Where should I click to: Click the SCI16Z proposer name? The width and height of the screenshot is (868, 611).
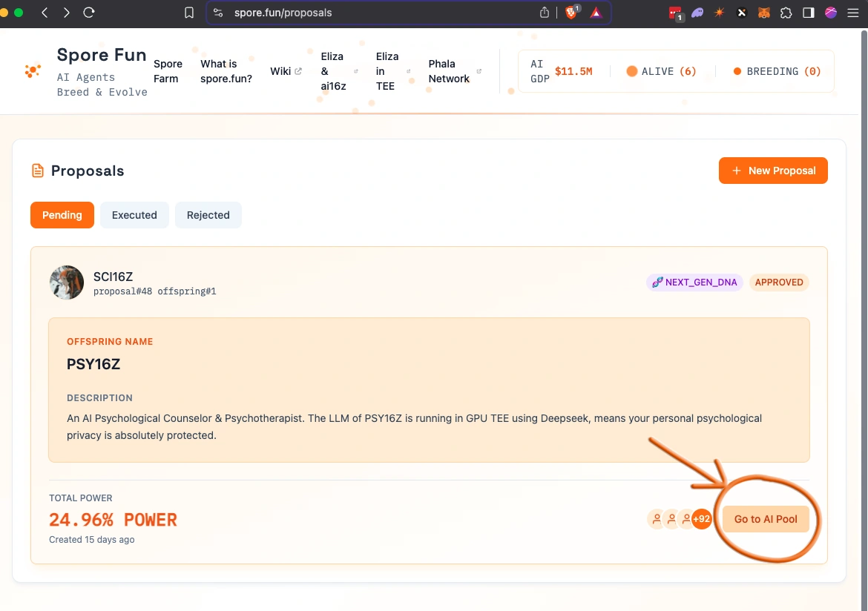[113, 276]
